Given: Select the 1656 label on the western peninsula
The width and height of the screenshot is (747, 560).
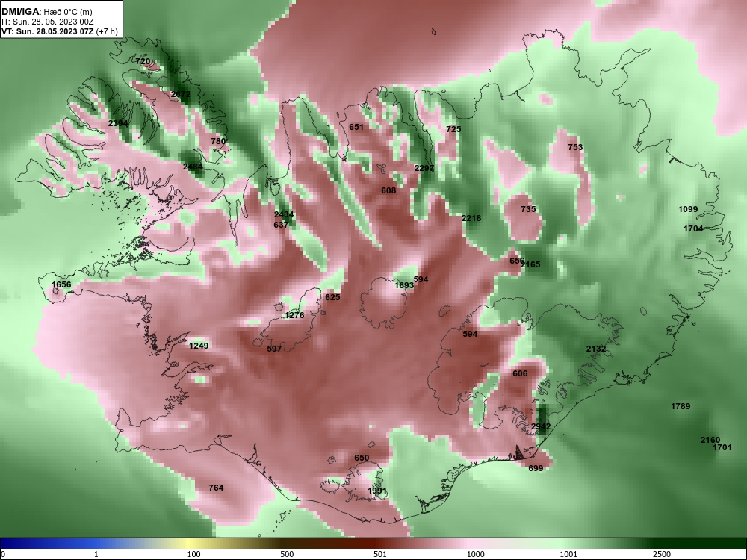Looking at the screenshot, I should pyautogui.click(x=61, y=284).
